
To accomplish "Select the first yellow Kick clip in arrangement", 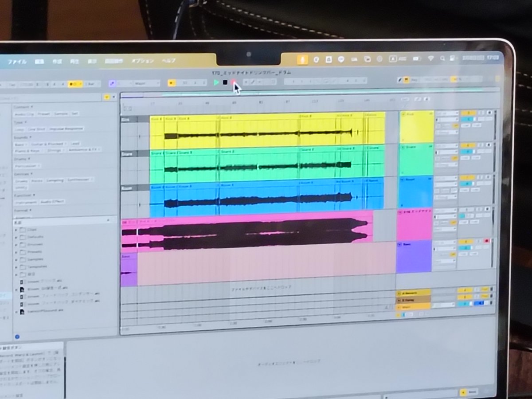I will pos(157,132).
